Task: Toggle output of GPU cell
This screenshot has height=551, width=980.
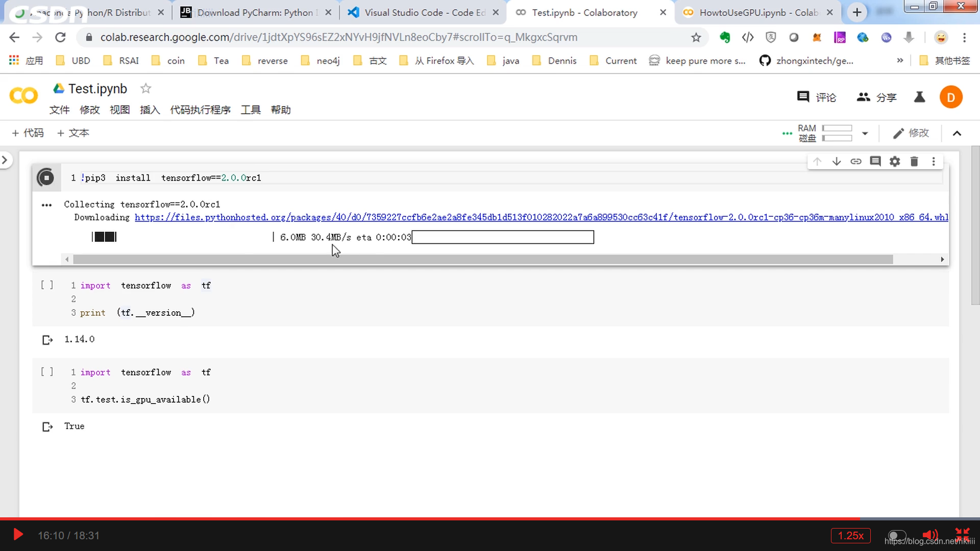Action: click(x=47, y=427)
